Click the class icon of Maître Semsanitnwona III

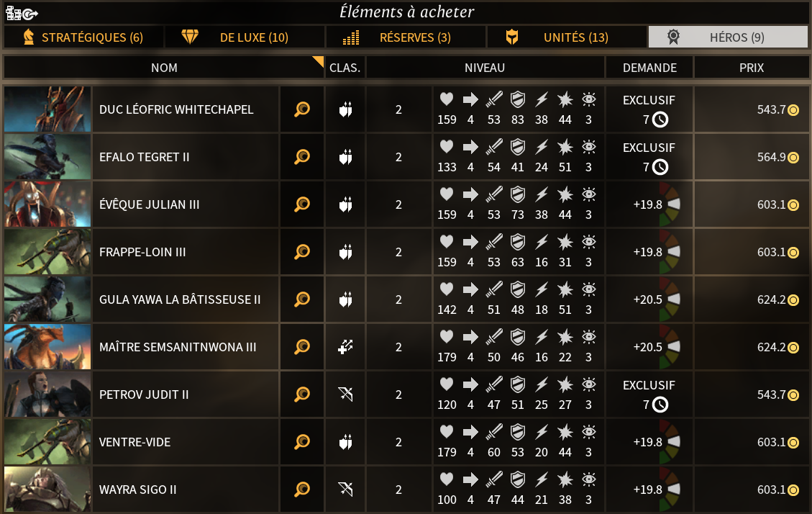pyautogui.click(x=346, y=347)
